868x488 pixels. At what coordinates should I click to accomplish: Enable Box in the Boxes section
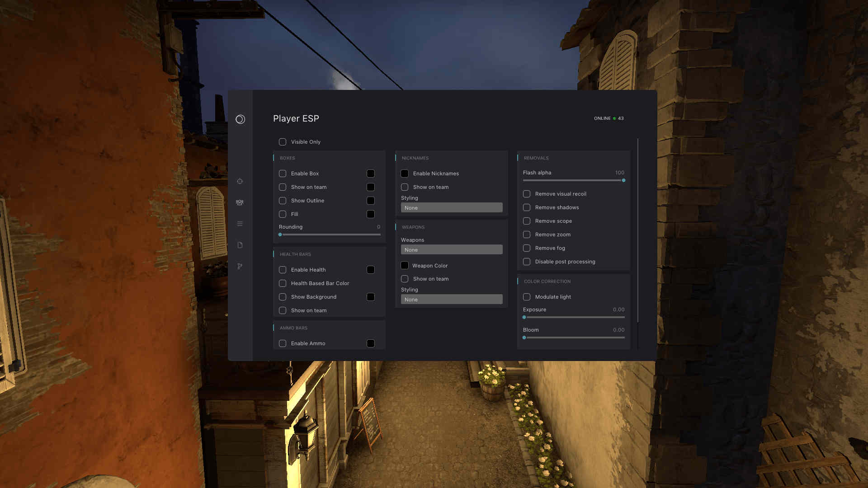click(x=283, y=173)
